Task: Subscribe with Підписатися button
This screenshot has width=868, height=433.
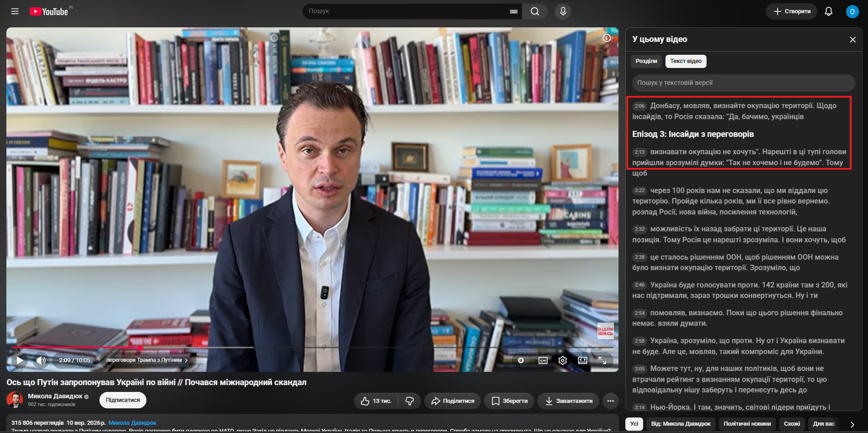Action: [123, 400]
